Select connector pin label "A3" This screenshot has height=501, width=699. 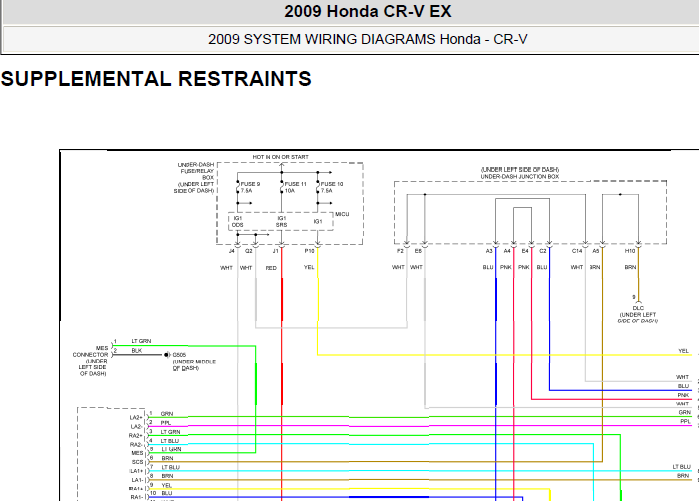click(x=489, y=251)
